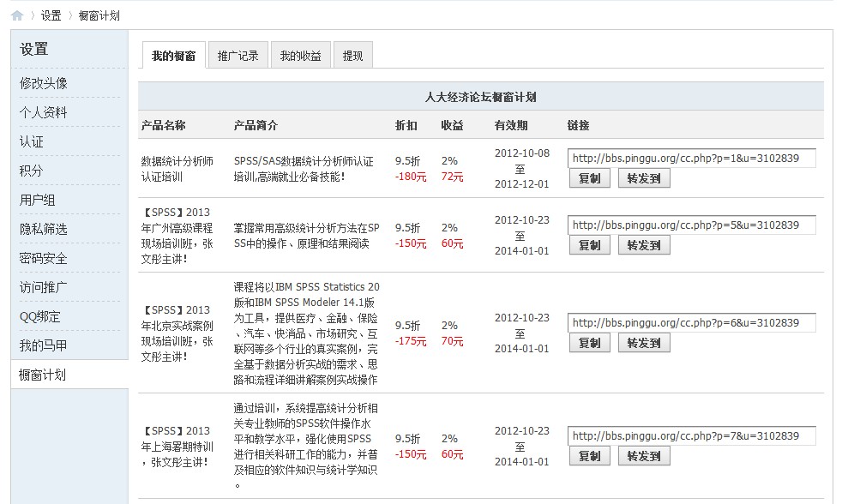Switch to the 推广记录 tab
842x504 pixels.
pos(238,56)
